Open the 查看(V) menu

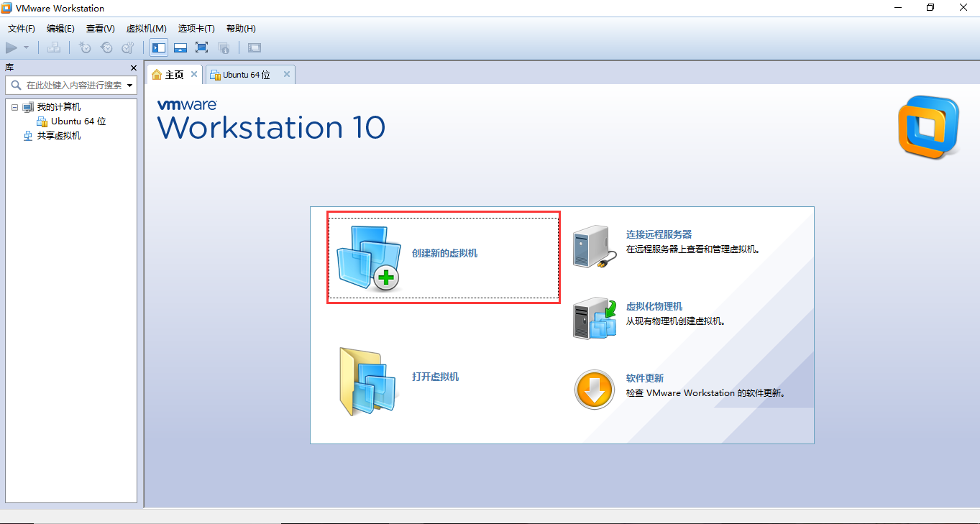click(100, 29)
